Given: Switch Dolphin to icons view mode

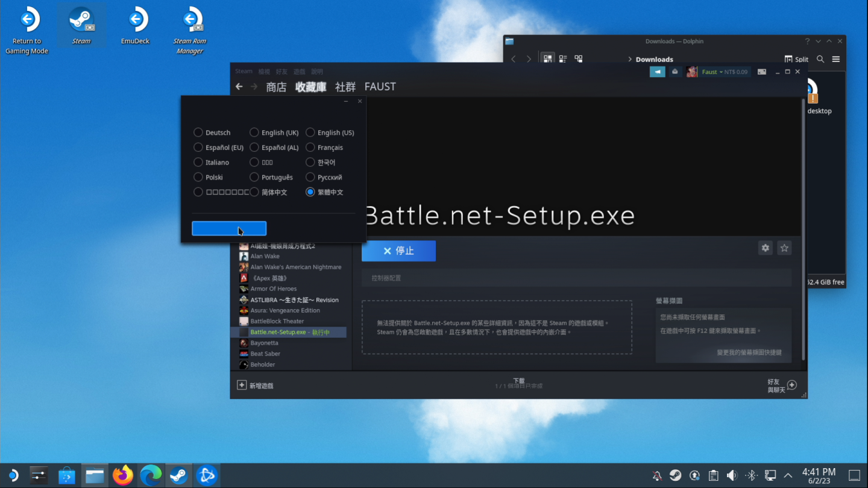Looking at the screenshot, I should point(547,59).
